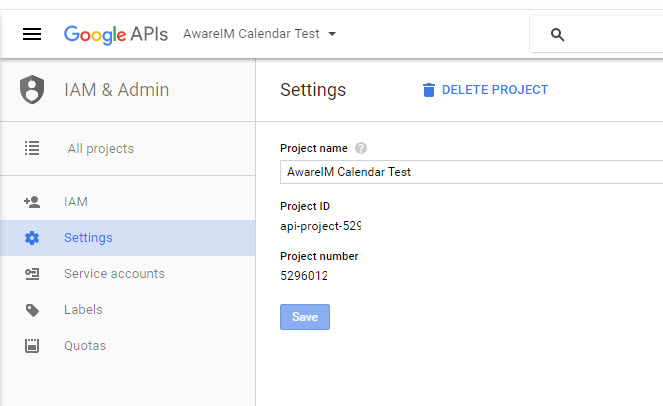Click the IAM add-person icon
Viewport: 663px width, 406px height.
pos(32,202)
